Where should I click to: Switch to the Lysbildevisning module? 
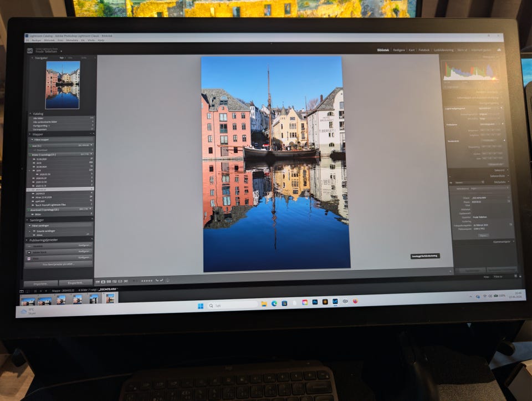click(x=443, y=50)
